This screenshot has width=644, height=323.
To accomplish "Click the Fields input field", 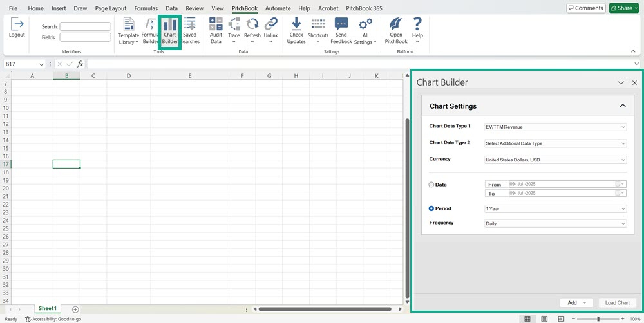I will click(x=85, y=37).
